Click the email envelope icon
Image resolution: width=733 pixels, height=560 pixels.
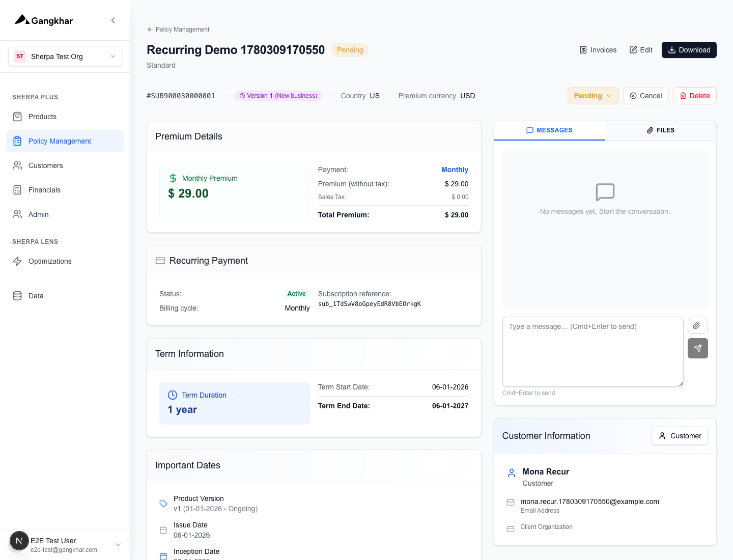pos(511,502)
